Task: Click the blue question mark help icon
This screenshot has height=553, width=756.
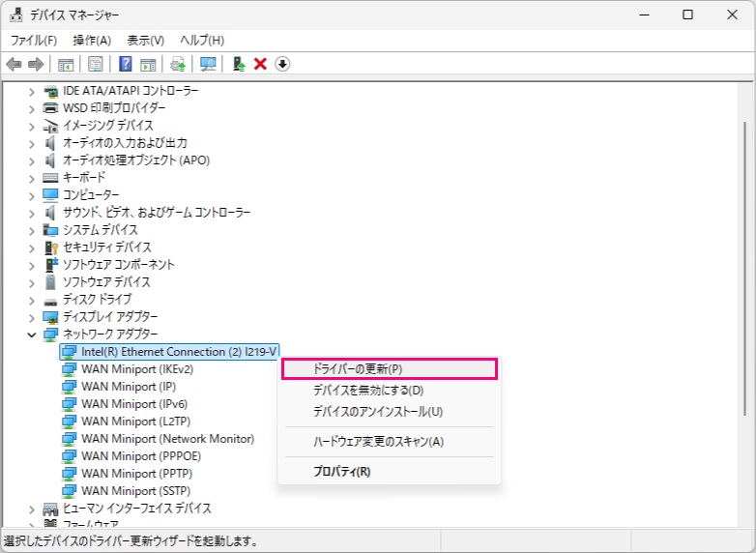Action: 126,64
